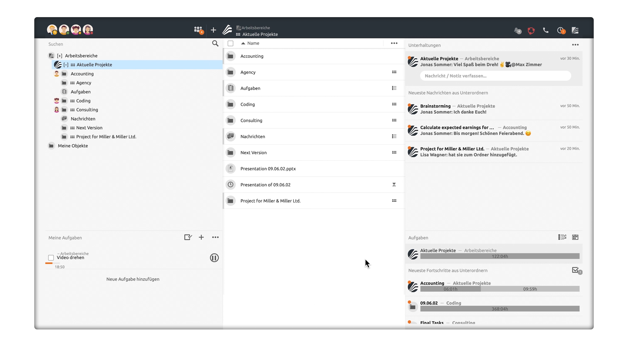Open the Unterhaltungen panel options menu
The image size is (628, 364).
pyautogui.click(x=575, y=45)
